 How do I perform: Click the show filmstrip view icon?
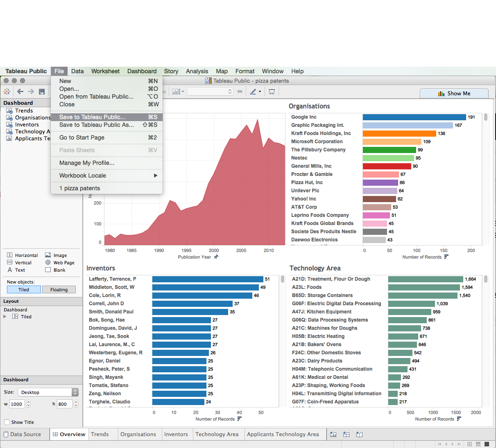[x=478, y=444]
